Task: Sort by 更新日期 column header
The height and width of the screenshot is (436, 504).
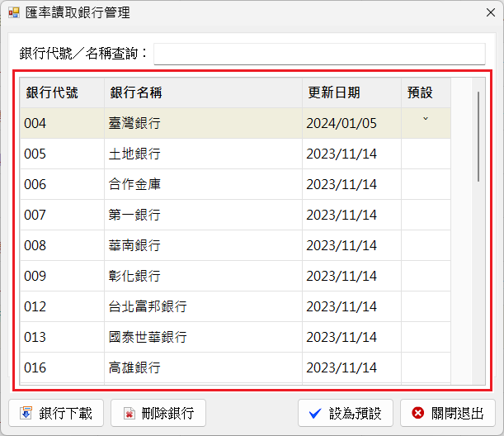Action: tap(351, 92)
